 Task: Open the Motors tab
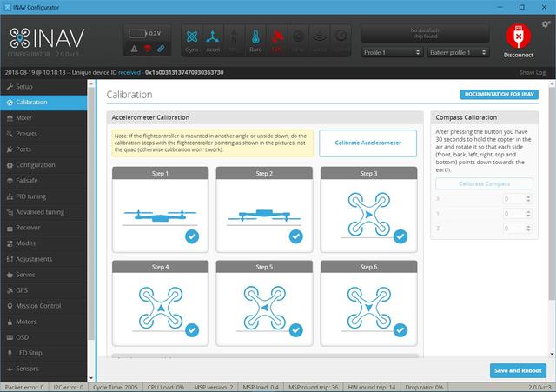tap(43, 322)
